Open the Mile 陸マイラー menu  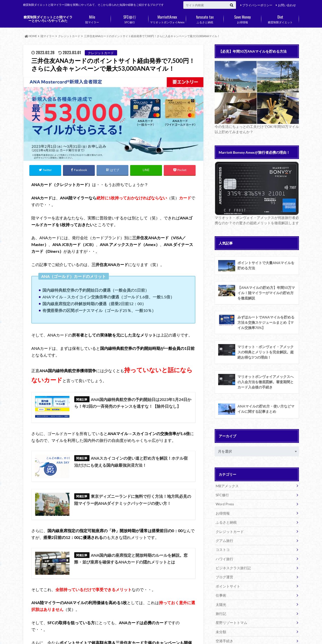[92, 20]
